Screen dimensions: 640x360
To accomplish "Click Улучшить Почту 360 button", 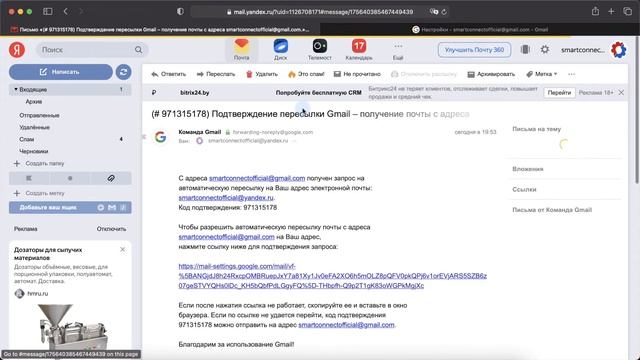I will pos(474,50).
